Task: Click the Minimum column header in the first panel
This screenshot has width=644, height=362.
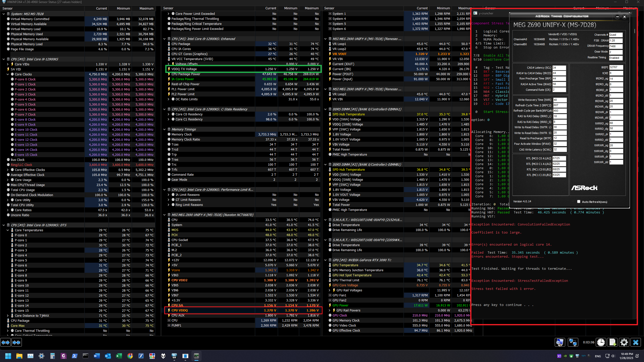Action: click(120, 8)
